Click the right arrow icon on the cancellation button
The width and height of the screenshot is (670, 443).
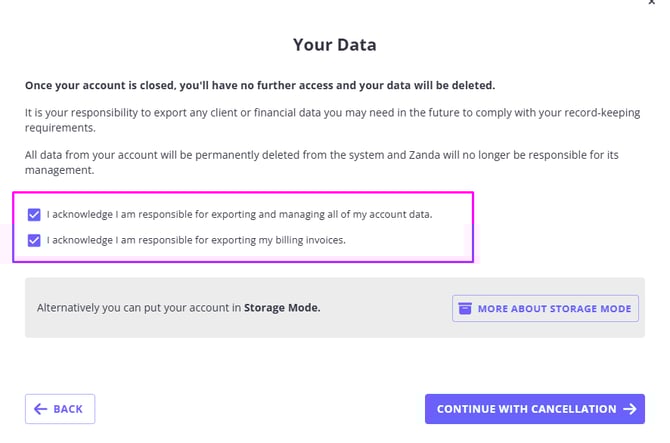630,409
